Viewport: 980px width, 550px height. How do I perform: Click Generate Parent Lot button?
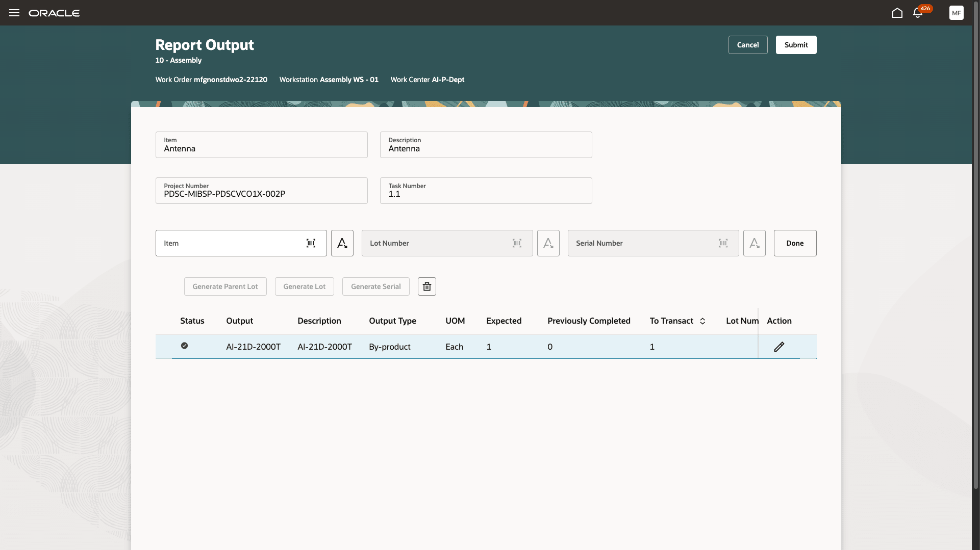(225, 286)
